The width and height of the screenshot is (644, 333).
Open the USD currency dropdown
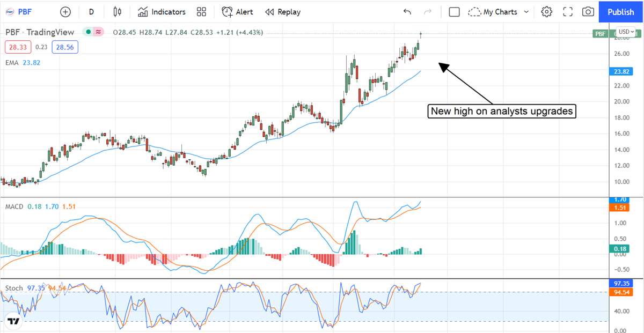click(626, 32)
